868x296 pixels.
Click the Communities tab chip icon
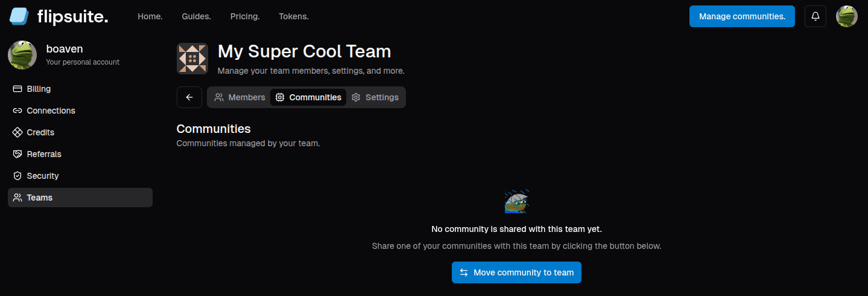coord(280,97)
